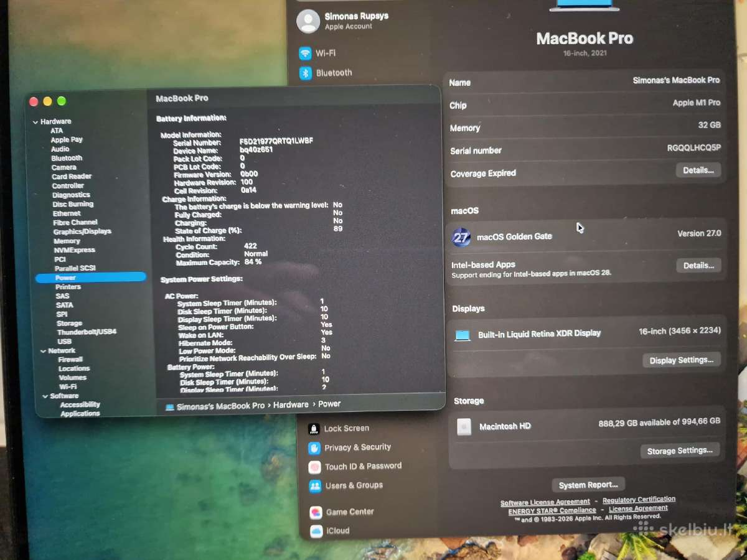Select Accessibility under Software
Screen dimensions: 747x560
pyautogui.click(x=80, y=404)
